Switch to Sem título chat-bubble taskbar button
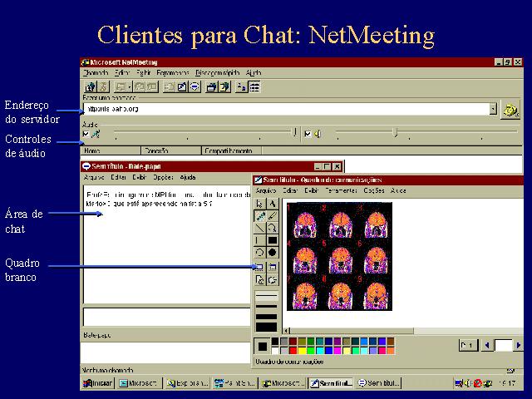This screenshot has height=399, width=532. (379, 383)
